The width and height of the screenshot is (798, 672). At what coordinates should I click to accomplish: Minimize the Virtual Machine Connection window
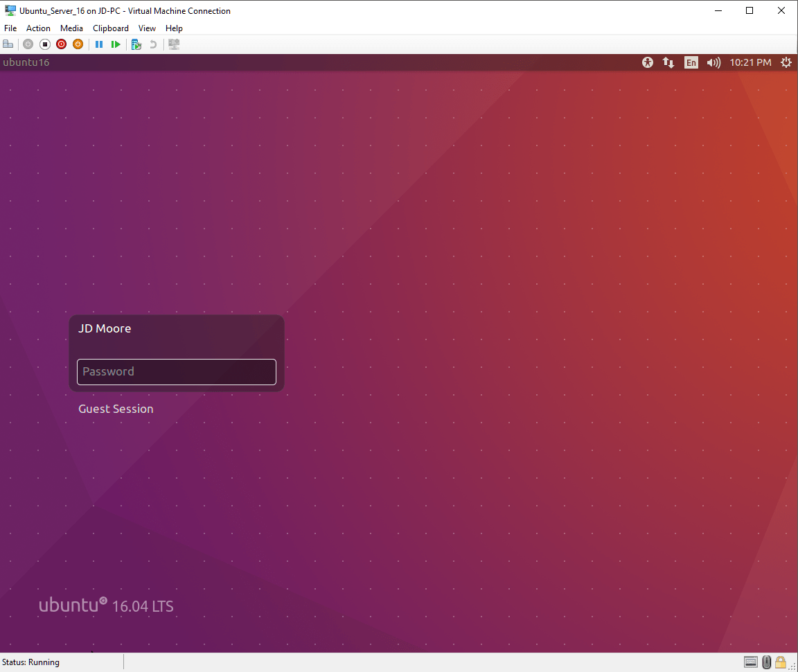[718, 10]
